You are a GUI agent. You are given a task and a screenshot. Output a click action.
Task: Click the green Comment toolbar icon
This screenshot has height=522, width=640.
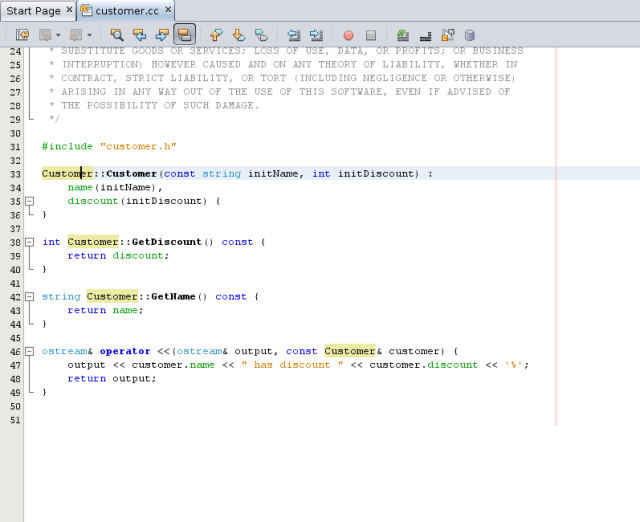tap(403, 35)
